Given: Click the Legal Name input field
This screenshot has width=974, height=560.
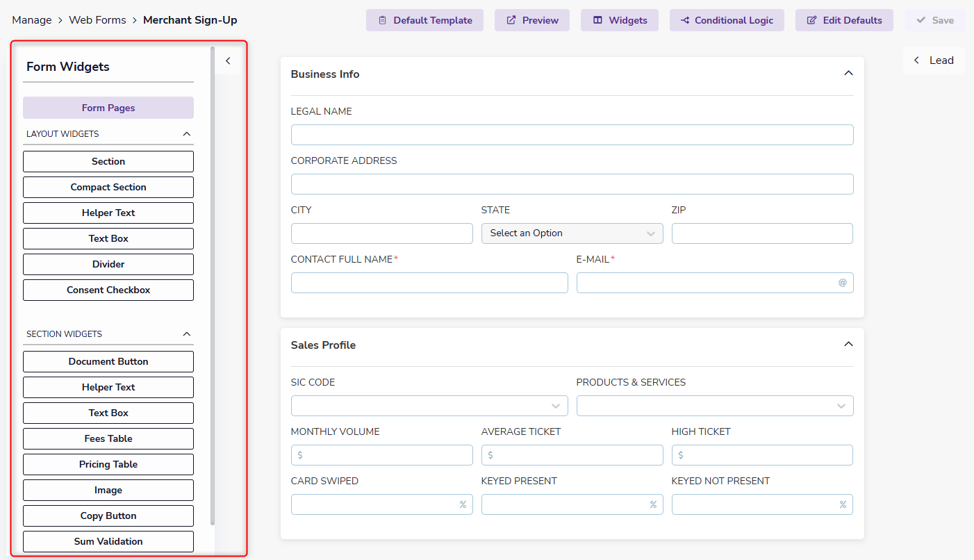Looking at the screenshot, I should pos(572,135).
